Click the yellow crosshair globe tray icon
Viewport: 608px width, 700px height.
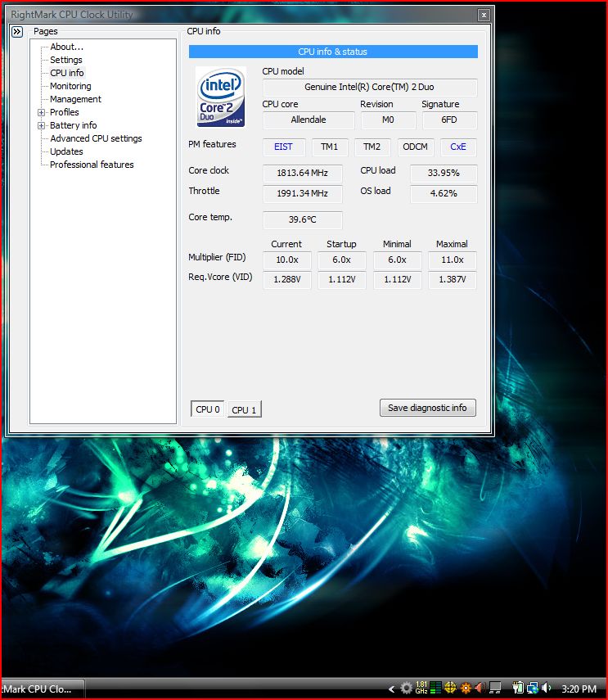pyautogui.click(x=450, y=689)
